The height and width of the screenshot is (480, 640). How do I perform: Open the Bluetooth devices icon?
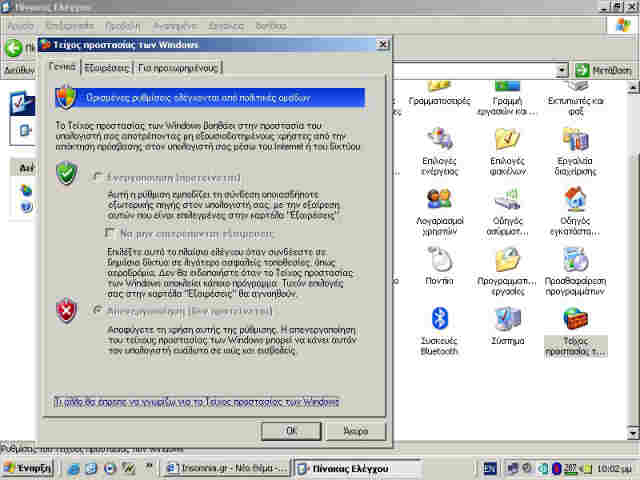437,319
